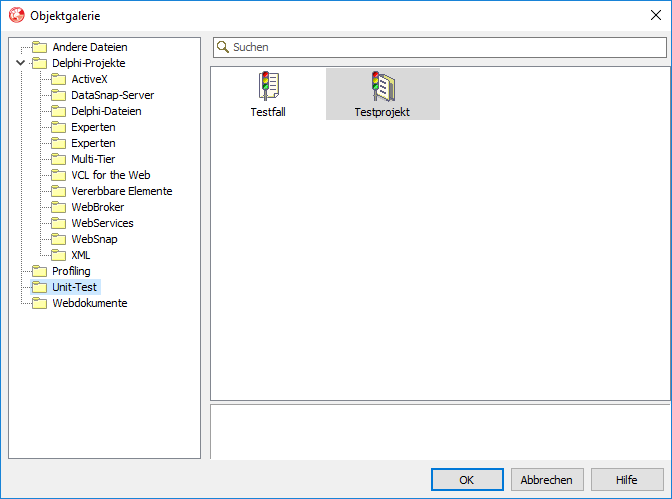
Task: Click the Webdokumente folder icon
Action: (x=39, y=303)
